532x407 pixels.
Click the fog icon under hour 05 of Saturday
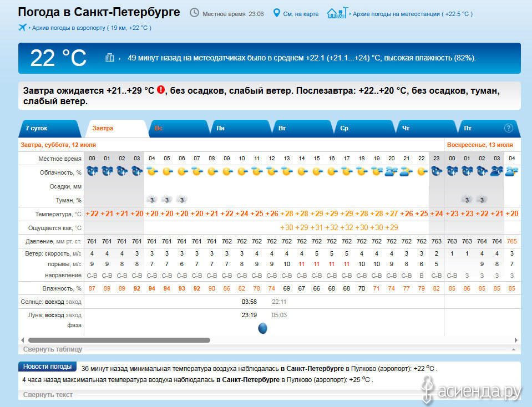167,200
